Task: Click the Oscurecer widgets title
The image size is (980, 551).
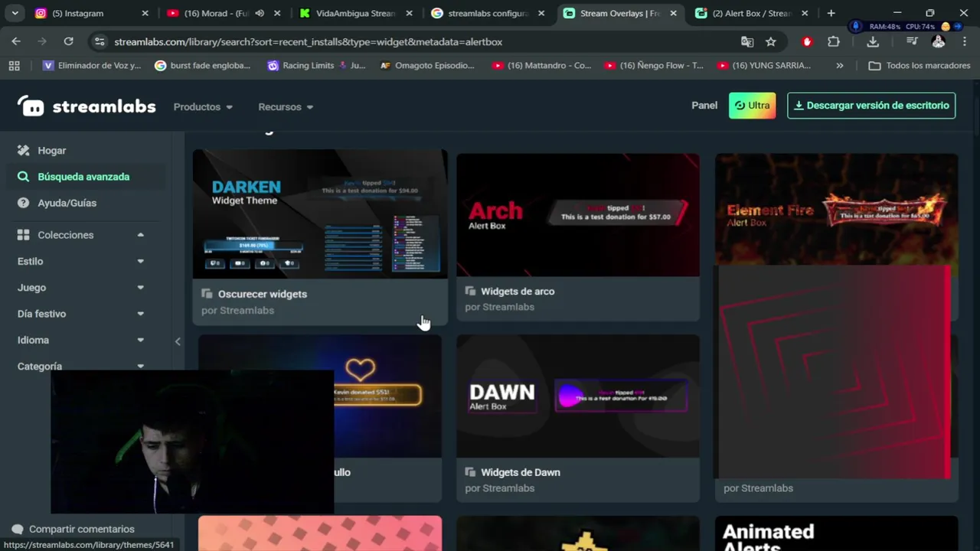Action: tap(262, 294)
